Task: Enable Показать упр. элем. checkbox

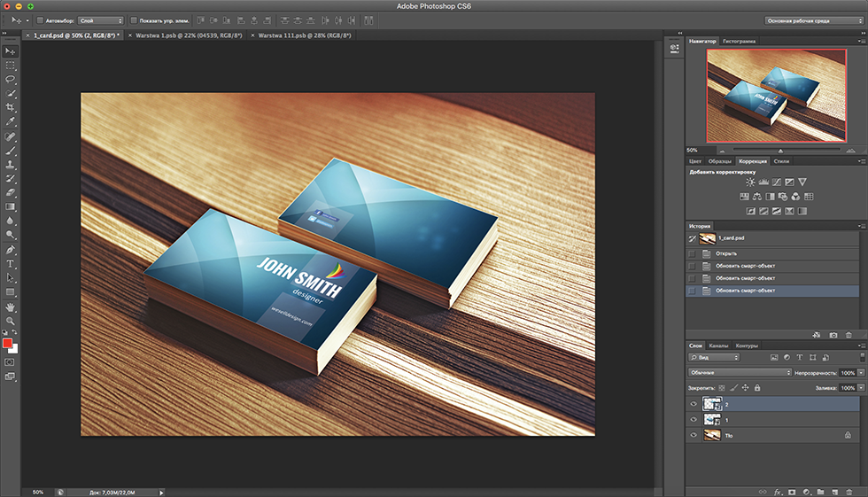Action: [x=134, y=20]
